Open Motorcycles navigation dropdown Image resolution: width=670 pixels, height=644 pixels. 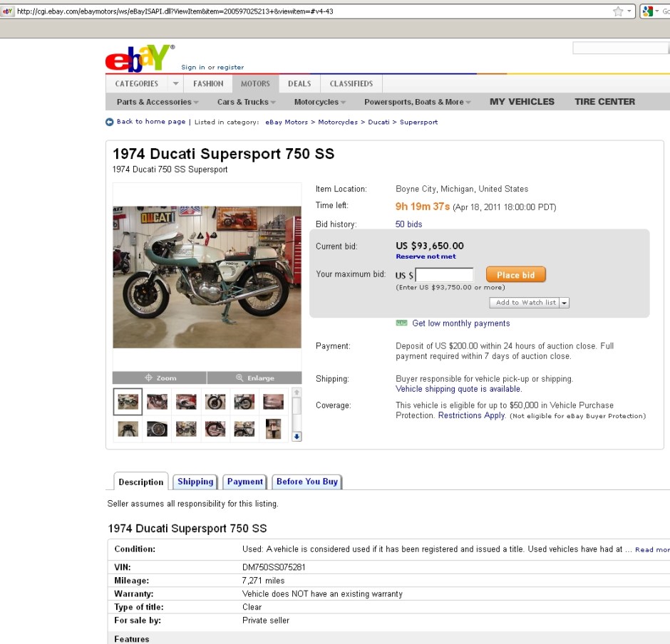coord(319,102)
